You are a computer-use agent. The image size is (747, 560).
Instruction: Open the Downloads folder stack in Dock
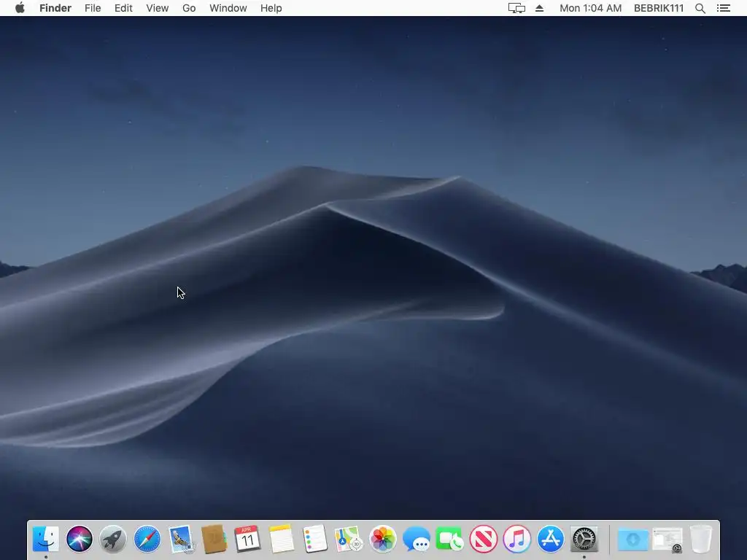point(633,540)
